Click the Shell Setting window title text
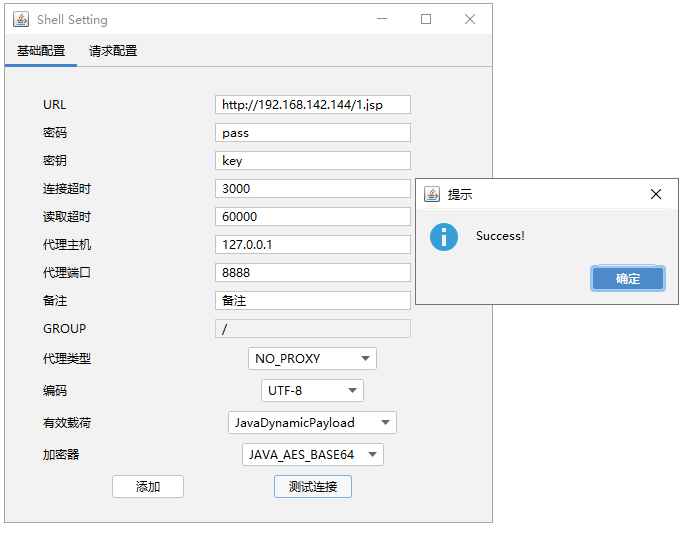 tap(72, 20)
